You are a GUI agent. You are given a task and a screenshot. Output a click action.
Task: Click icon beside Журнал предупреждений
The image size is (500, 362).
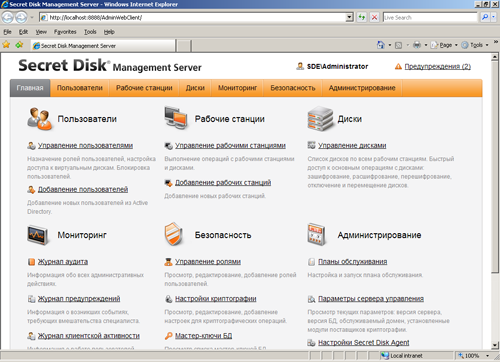pos(31,299)
